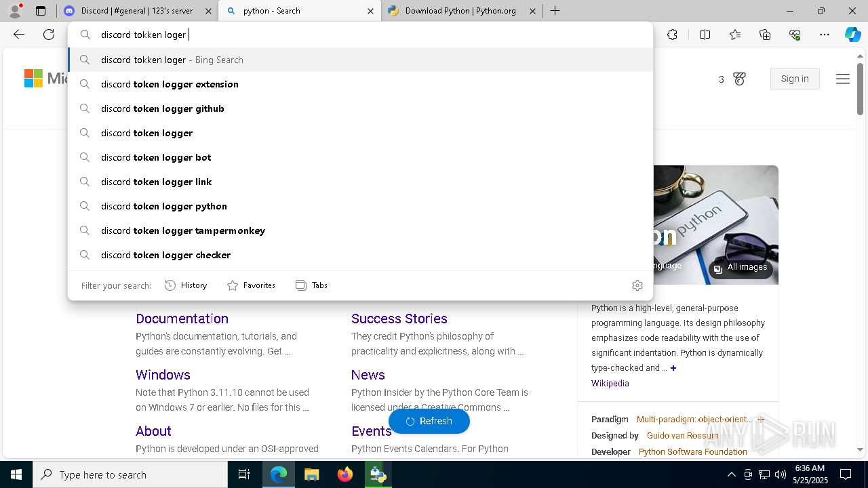The image size is (868, 488).
Task: Choose 'discord token logger bot' suggestion
Action: pos(360,157)
